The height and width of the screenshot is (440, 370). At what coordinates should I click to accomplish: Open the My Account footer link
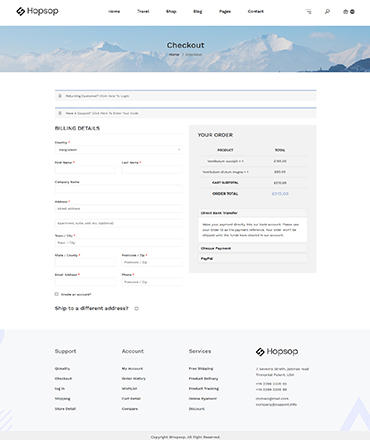132,369
